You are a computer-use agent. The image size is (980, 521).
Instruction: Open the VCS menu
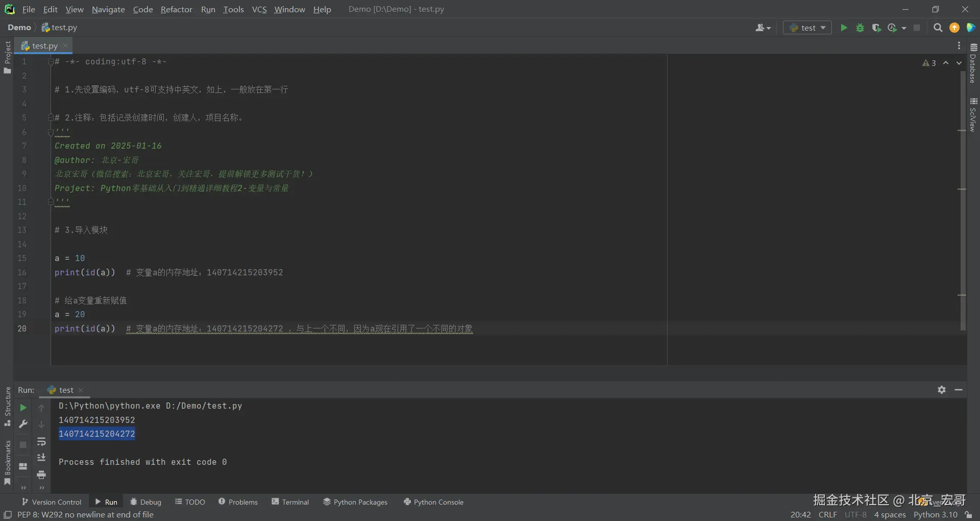click(x=259, y=9)
